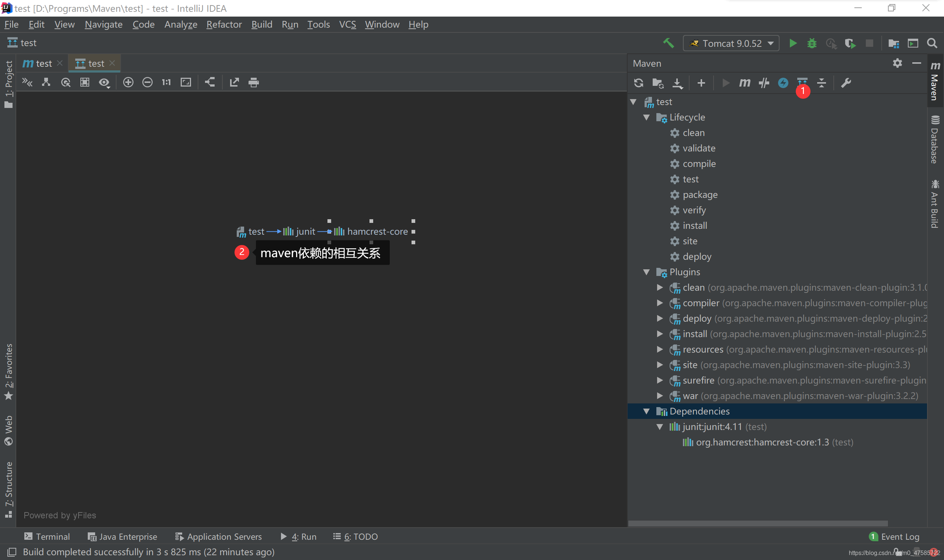Set diagram to actual size 1:1
Viewport: 944px width, 560px height.
(x=167, y=82)
